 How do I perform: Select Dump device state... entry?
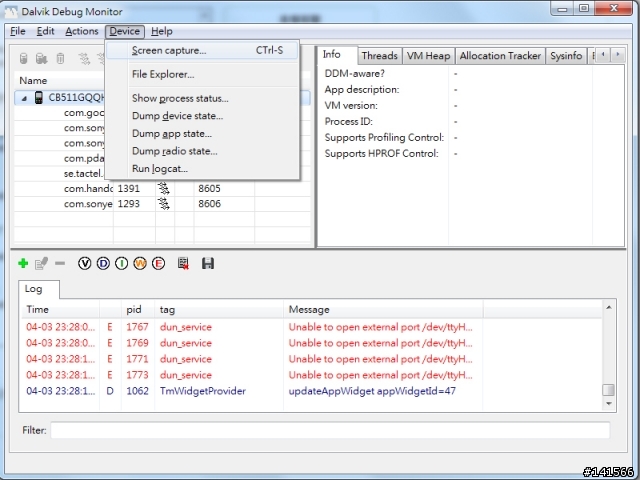[x=202, y=116]
